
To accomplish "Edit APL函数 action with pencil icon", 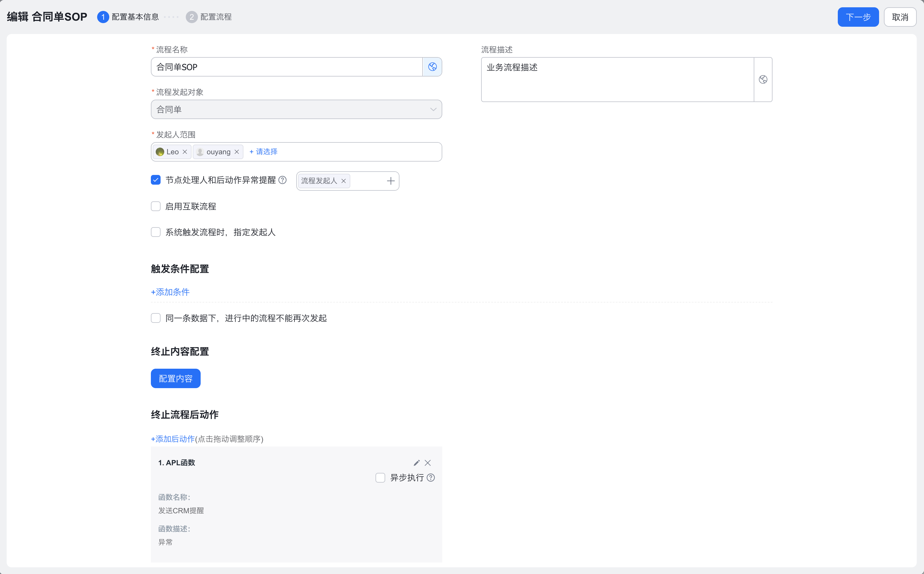I will click(x=416, y=463).
